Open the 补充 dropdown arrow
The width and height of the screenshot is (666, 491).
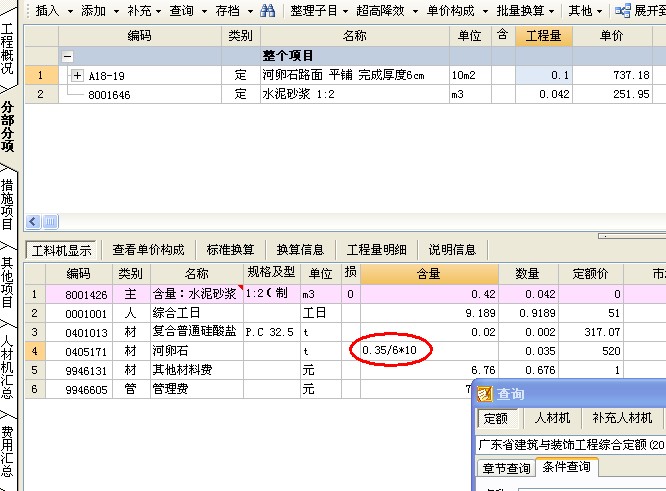(x=158, y=11)
